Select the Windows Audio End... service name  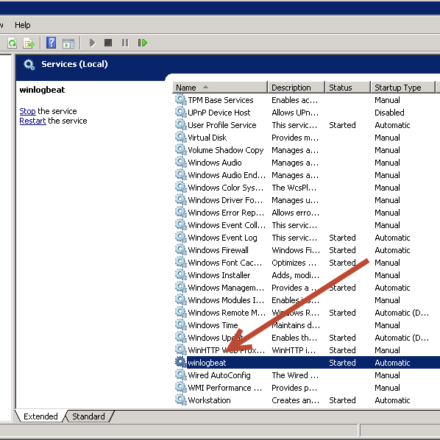point(226,175)
